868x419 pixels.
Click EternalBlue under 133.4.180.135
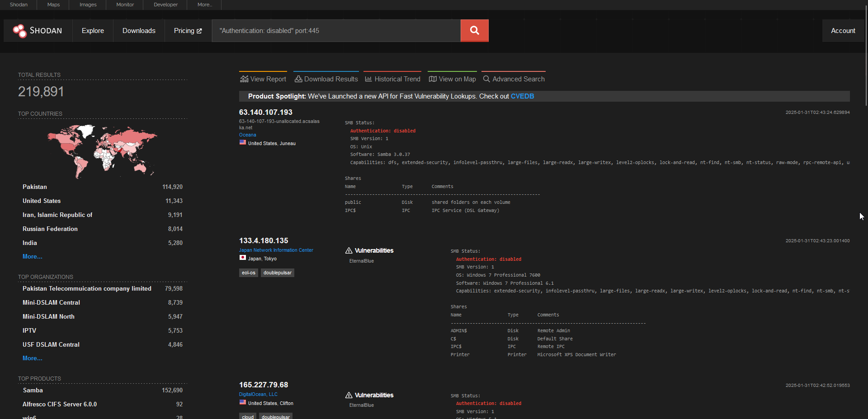point(362,261)
